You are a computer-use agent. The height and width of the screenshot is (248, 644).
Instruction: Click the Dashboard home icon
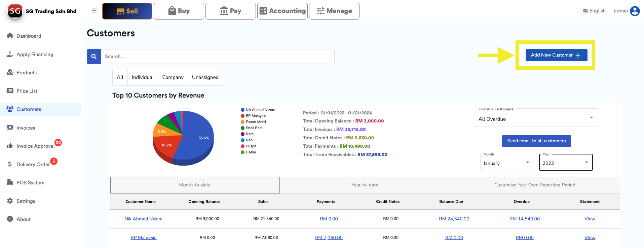(x=10, y=36)
